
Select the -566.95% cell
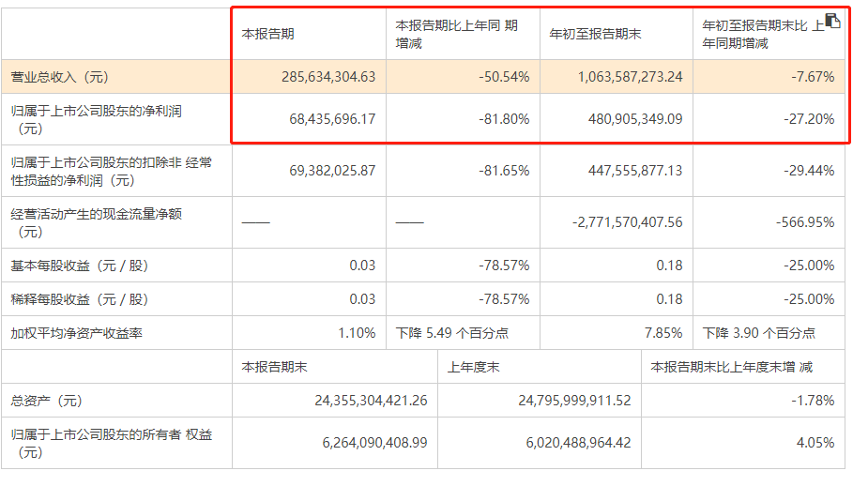[x=806, y=222]
